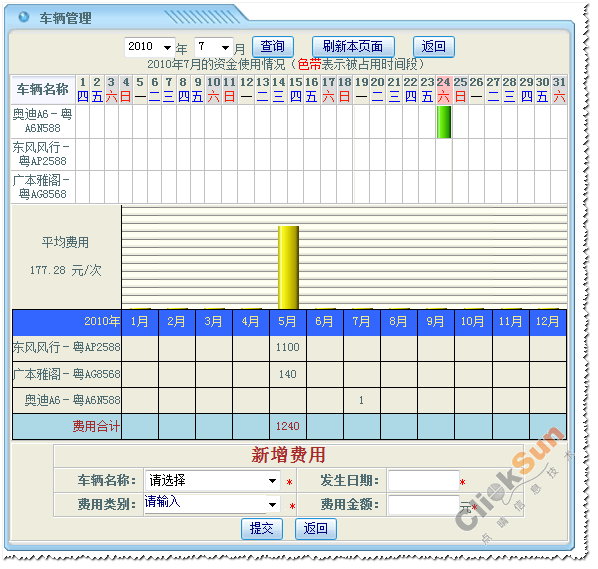598x569 pixels.
Task: Open the 2010 year dropdown
Action: pyautogui.click(x=150, y=47)
